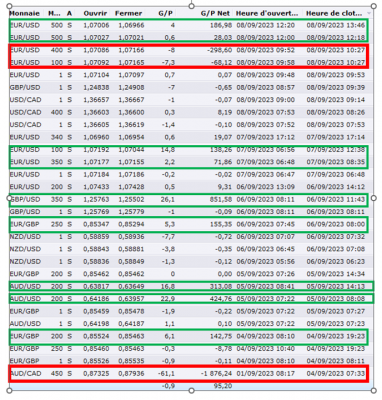Viewport: 382px width, 400px height.
Task: Click the large loss -1 876,24
Action: pyautogui.click(x=216, y=373)
